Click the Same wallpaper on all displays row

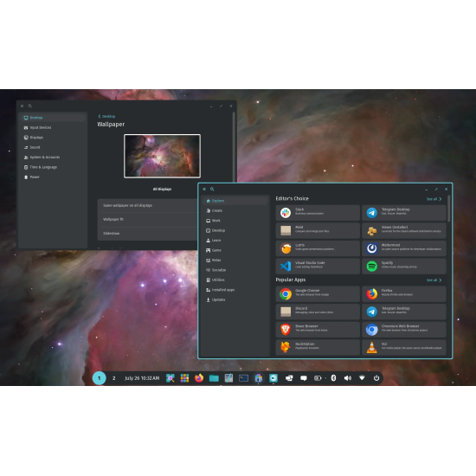(148, 206)
